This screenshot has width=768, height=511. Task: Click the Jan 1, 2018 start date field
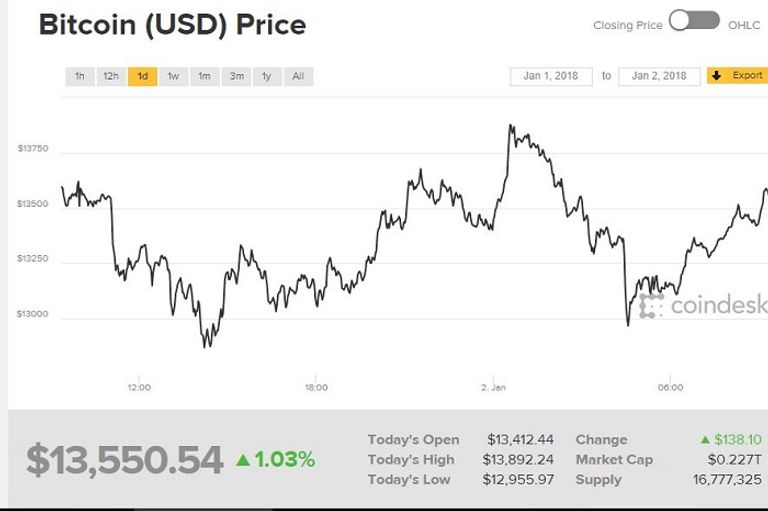(x=552, y=76)
